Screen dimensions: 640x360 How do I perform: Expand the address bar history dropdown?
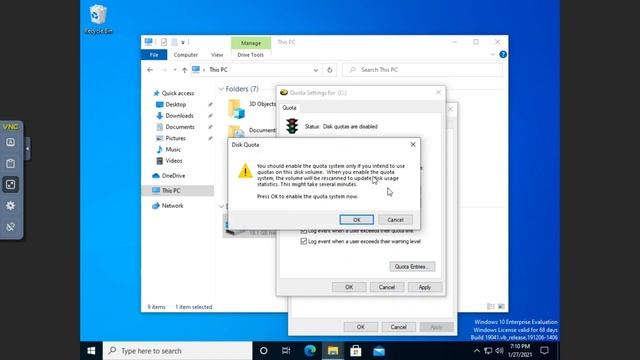coord(316,70)
